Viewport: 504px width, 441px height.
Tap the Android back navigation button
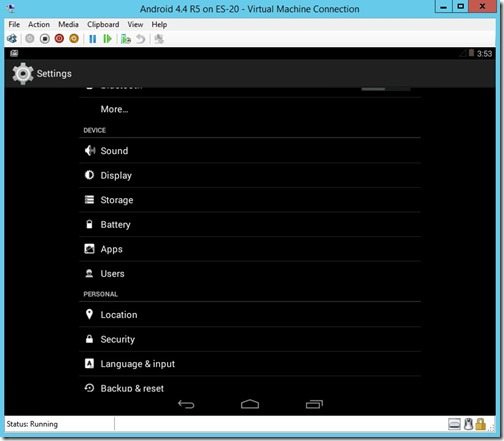(186, 404)
